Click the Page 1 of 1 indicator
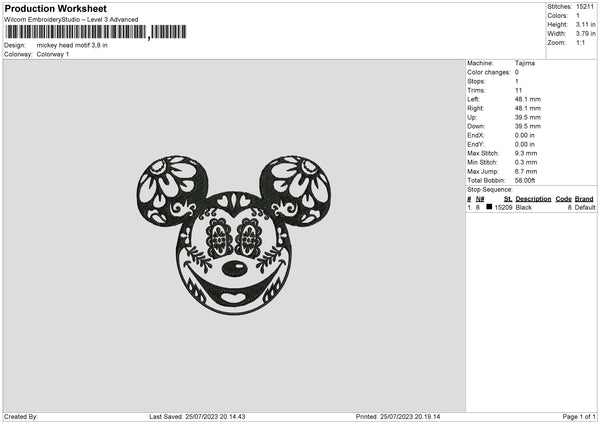Image resolution: width=600 pixels, height=424 pixels. [x=579, y=416]
